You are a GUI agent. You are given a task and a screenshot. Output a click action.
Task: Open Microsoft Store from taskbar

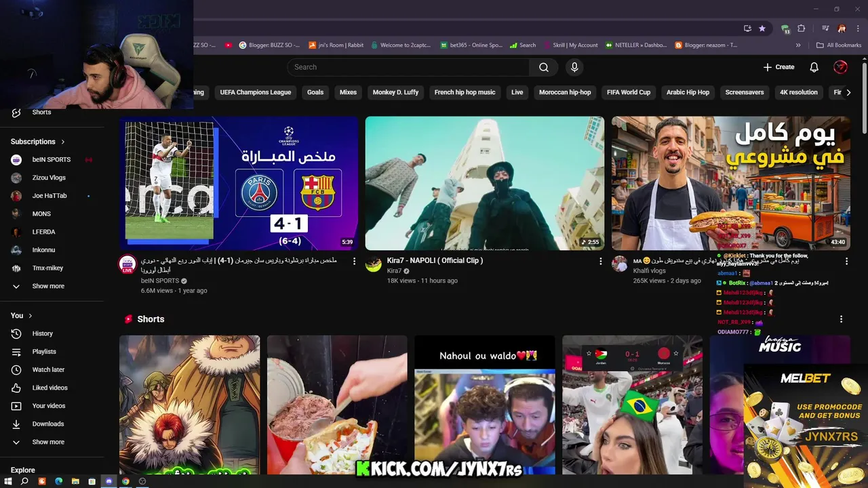point(92,481)
